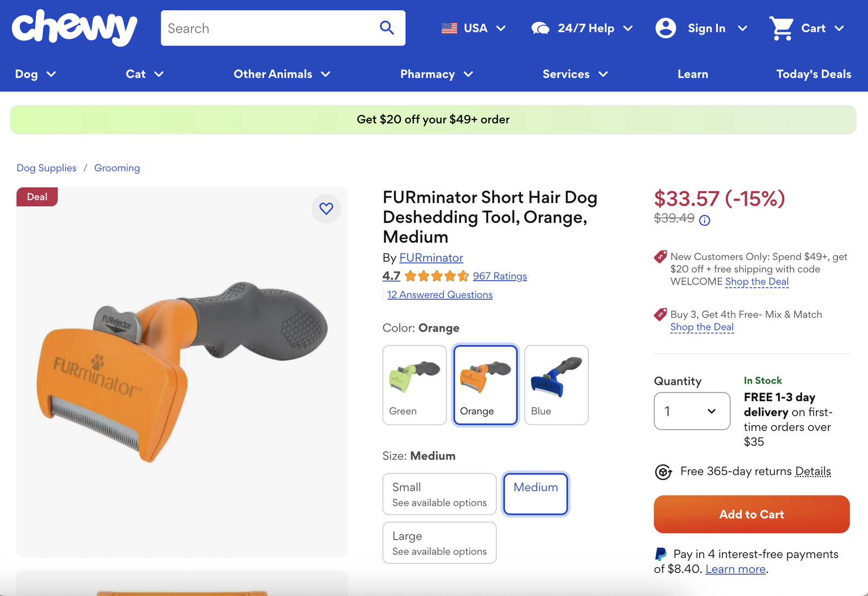Screen dimensions: 868x596
Task: Click the search magnifier icon
Action: (x=386, y=28)
